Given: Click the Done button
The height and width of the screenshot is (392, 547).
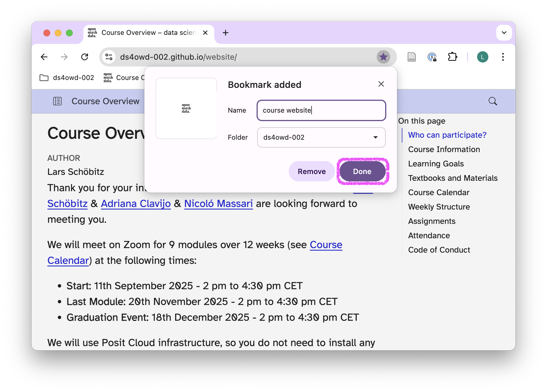Looking at the screenshot, I should pos(362,171).
